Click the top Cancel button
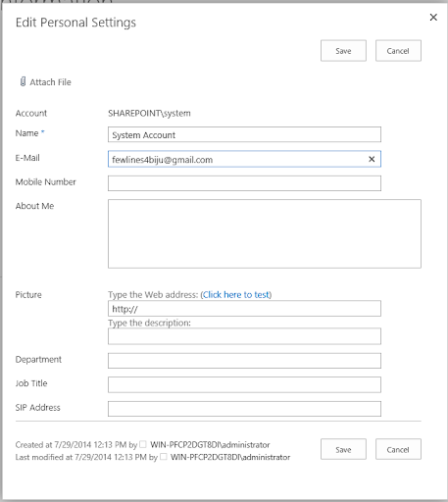 398,51
